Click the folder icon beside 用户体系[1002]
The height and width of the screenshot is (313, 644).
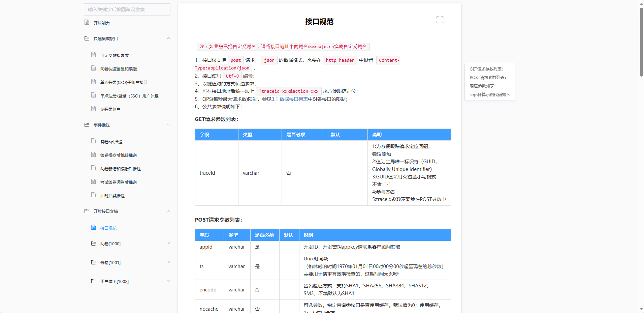[94, 281]
